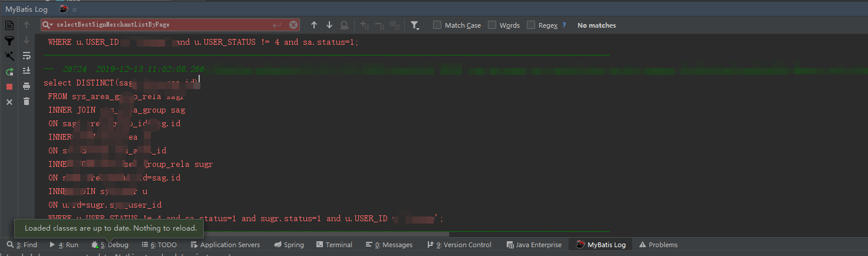The height and width of the screenshot is (256, 868).
Task: Click the print icon in the log toolbar
Action: [x=27, y=86]
